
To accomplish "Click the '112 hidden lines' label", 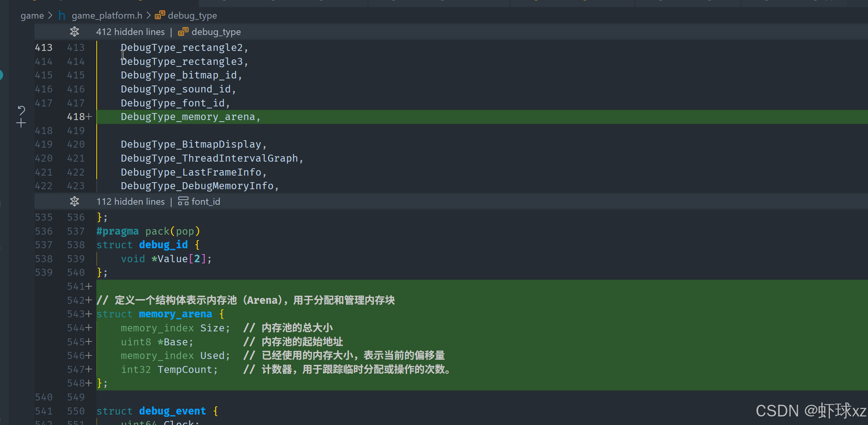I will coord(130,202).
